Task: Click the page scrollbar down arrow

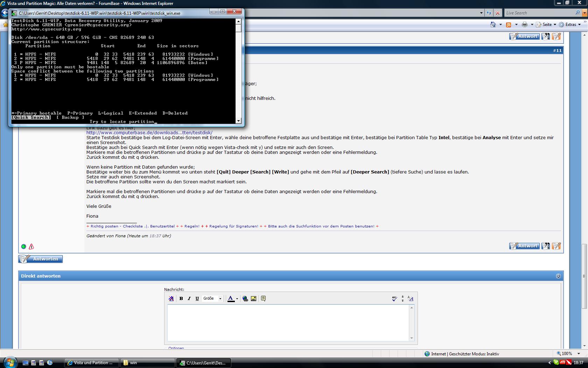Action: tap(584, 345)
